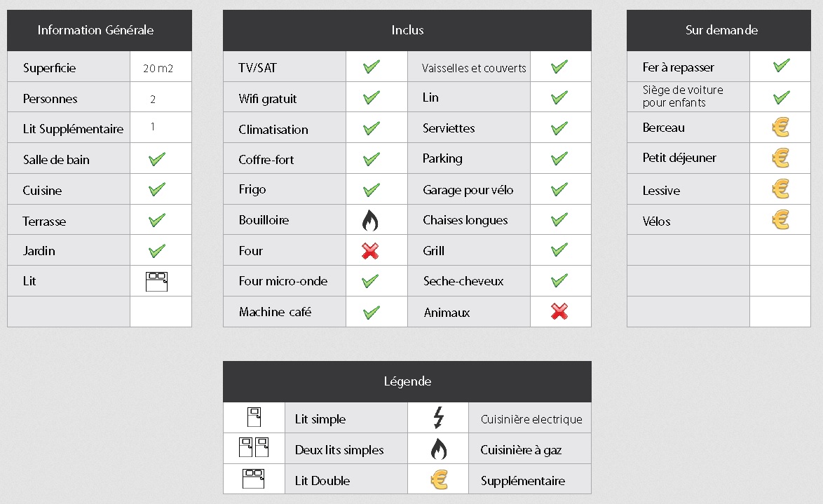Click the green check beside Fer à repasser

click(782, 66)
